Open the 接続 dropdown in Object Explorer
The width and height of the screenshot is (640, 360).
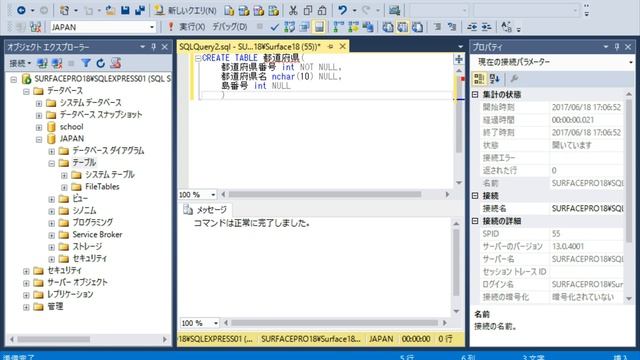pyautogui.click(x=20, y=63)
